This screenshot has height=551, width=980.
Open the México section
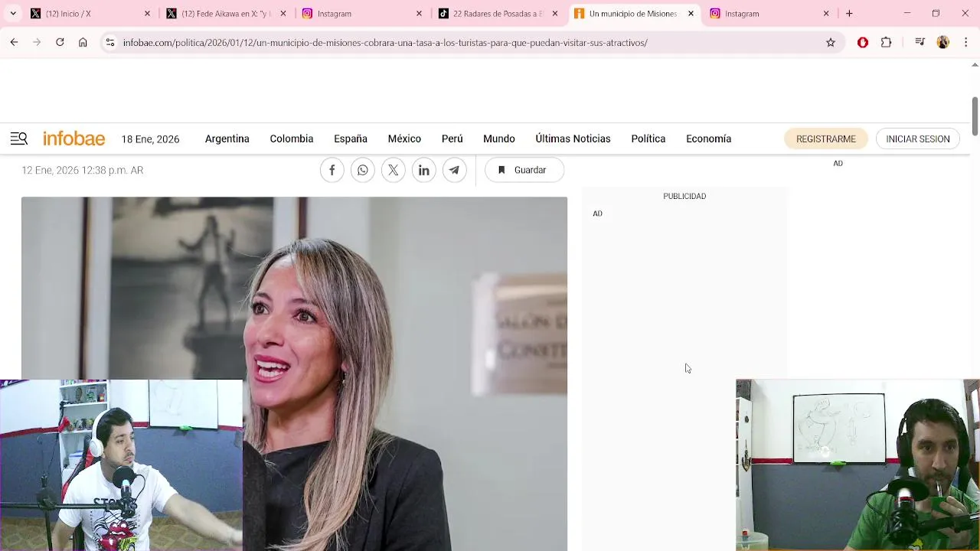click(404, 139)
